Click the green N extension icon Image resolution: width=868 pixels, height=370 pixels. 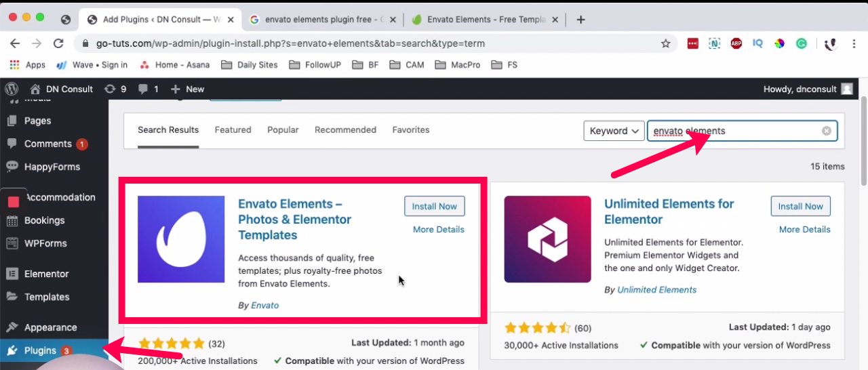coord(714,43)
